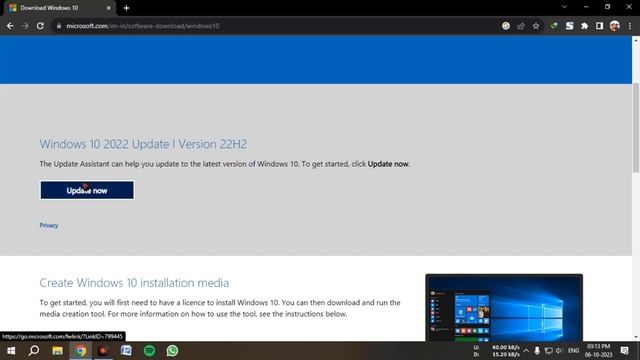Image resolution: width=640 pixels, height=360 pixels.
Task: Open the Windows Start menu
Action: pos(11,351)
